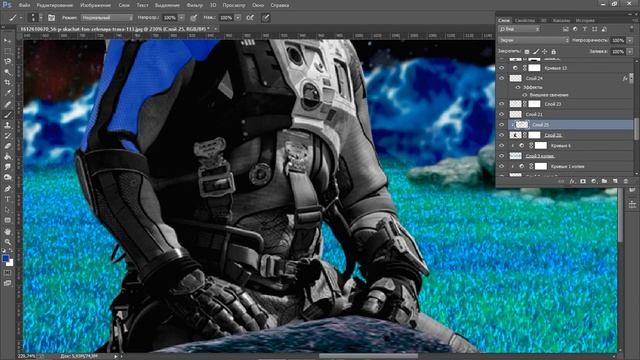
Task: Select the Eyedropper tool
Action: click(x=7, y=93)
